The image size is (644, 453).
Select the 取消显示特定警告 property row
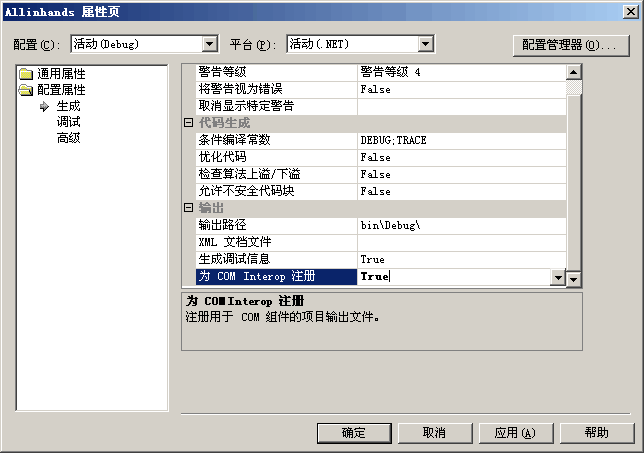coord(276,106)
